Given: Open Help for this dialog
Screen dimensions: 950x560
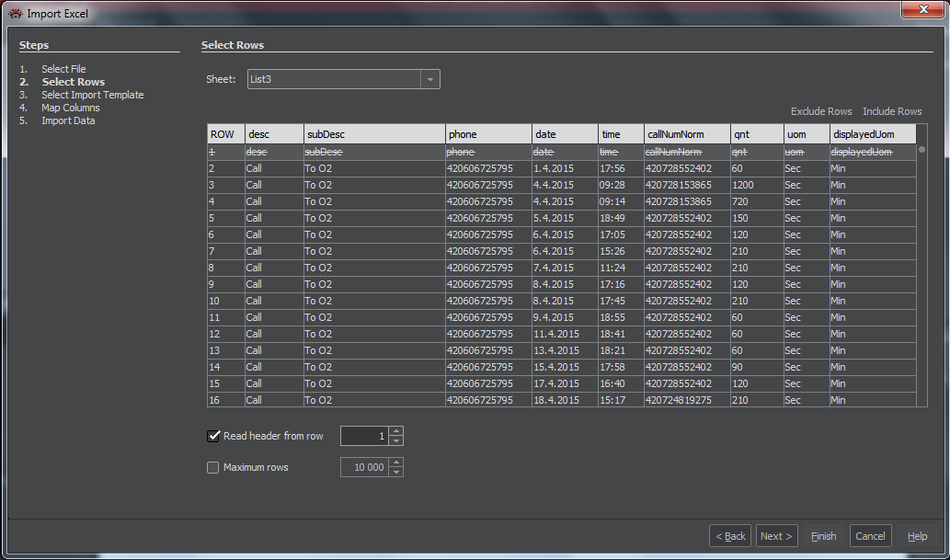Looking at the screenshot, I should (x=917, y=536).
